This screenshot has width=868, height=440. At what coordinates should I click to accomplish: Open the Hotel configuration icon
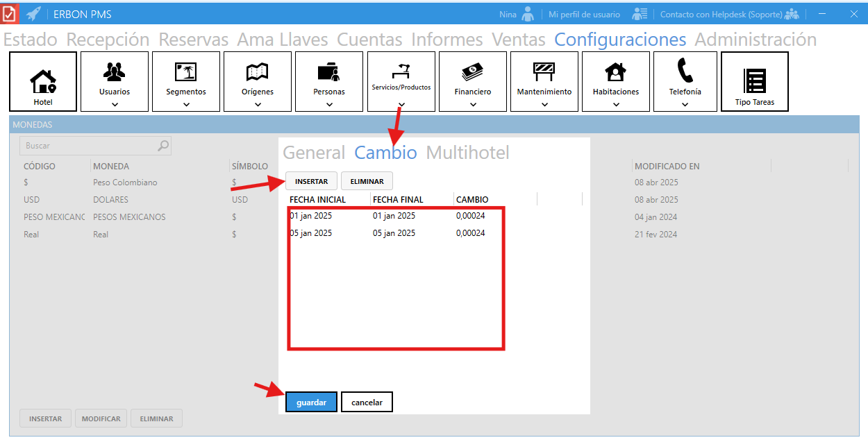click(43, 81)
